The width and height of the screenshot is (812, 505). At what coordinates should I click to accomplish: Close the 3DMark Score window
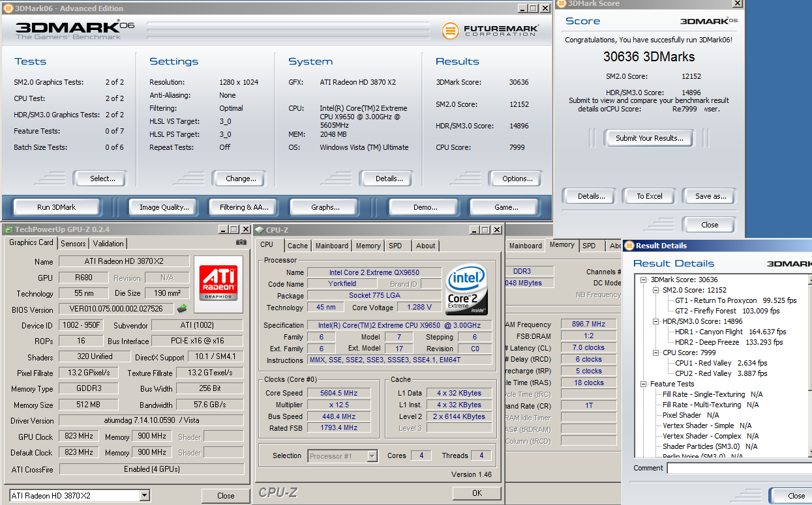(710, 225)
